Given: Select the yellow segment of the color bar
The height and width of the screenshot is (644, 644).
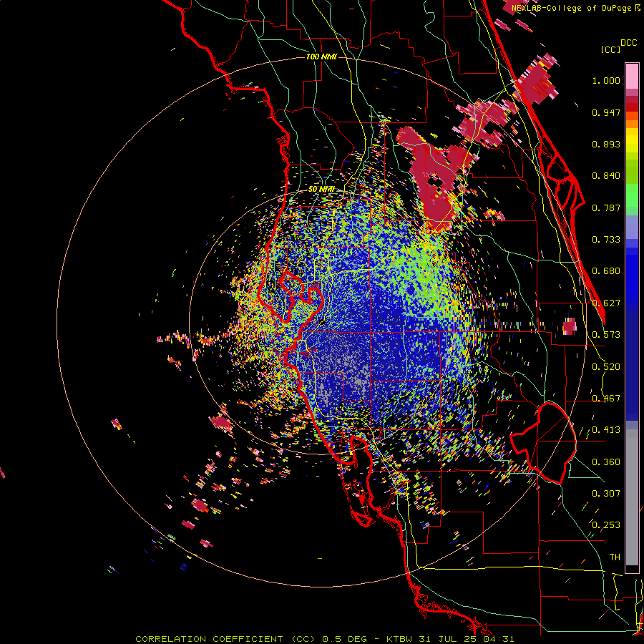Looking at the screenshot, I should (x=632, y=141).
